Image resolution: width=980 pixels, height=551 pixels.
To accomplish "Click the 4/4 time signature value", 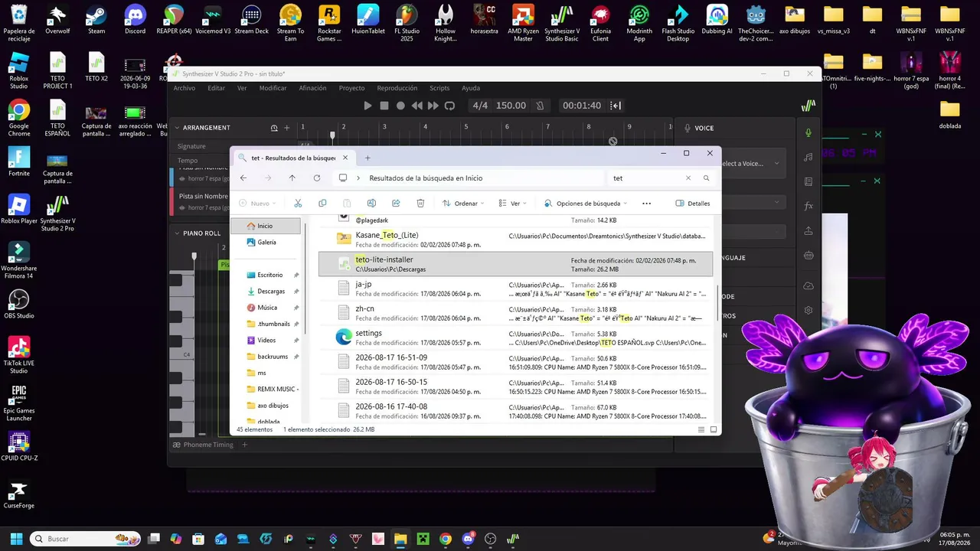I will [480, 106].
